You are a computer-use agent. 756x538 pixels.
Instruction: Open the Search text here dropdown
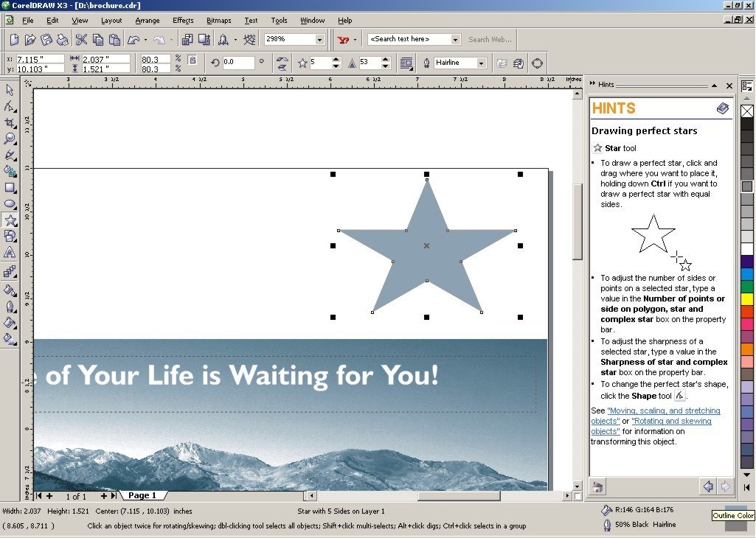coord(455,38)
